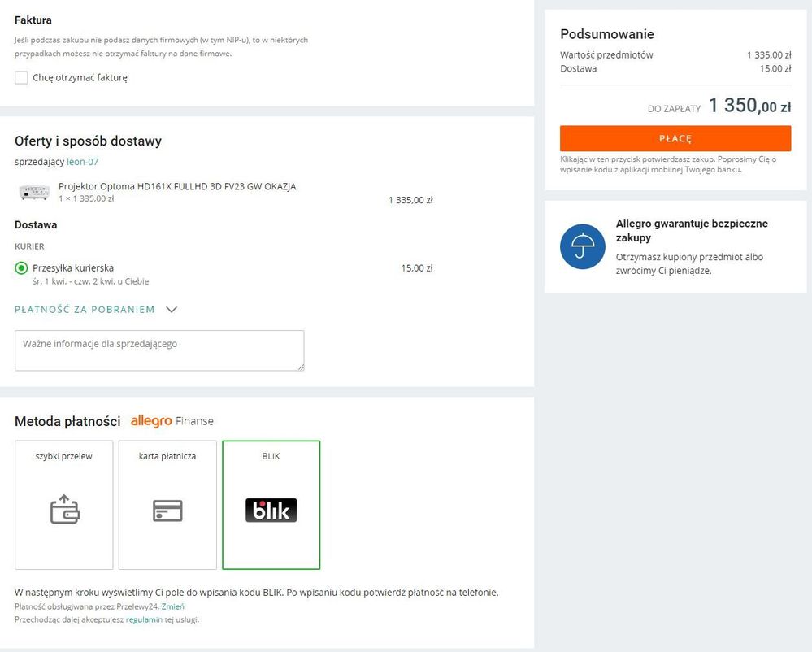This screenshot has width=812, height=652.
Task: Click the 'Projektor Optoma HD161X' product title
Action: [x=177, y=186]
